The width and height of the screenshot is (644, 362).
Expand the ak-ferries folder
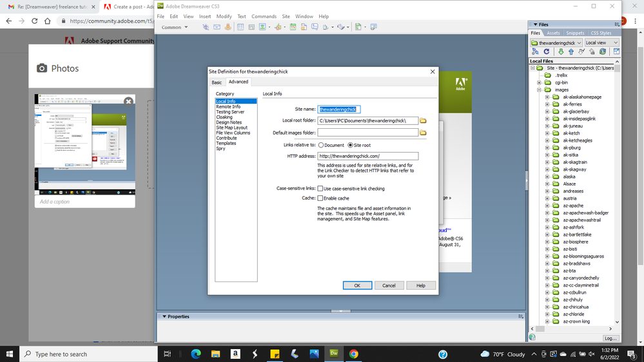tap(547, 104)
